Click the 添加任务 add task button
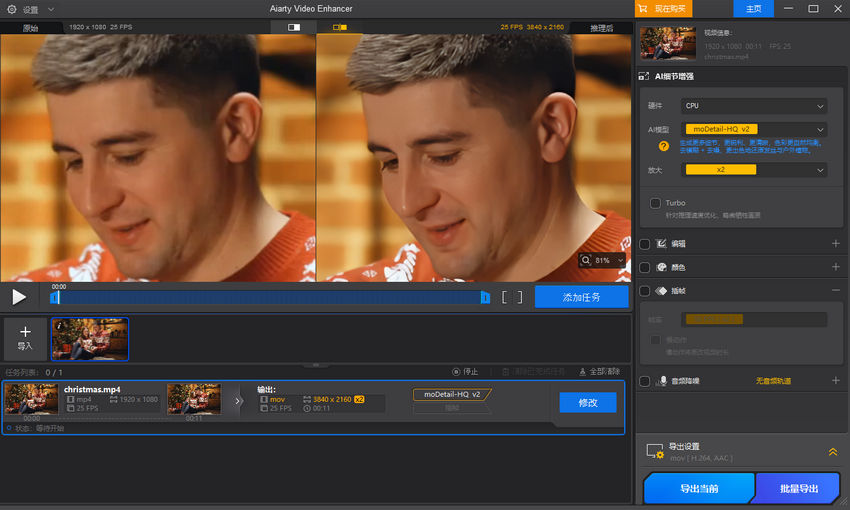 pos(581,297)
